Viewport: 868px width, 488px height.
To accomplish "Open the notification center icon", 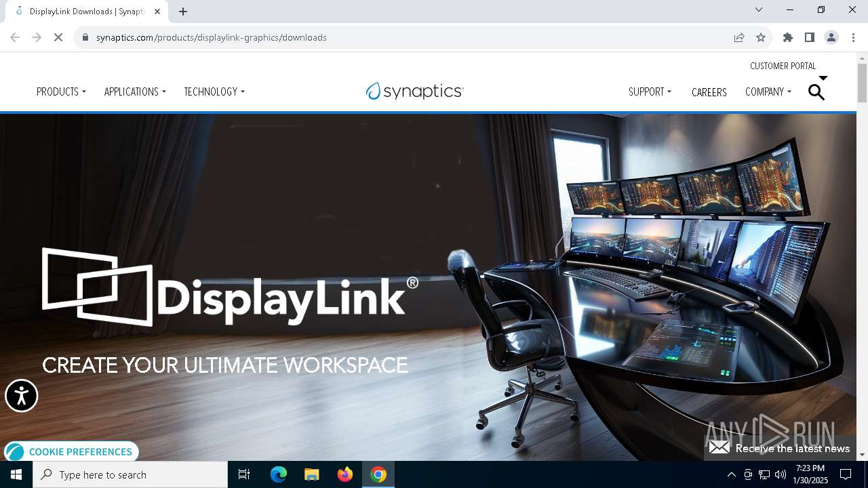I will point(846,474).
